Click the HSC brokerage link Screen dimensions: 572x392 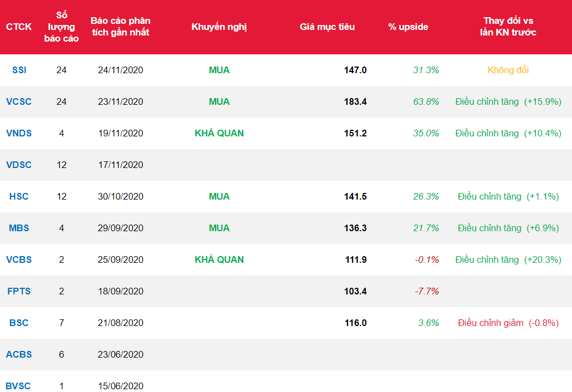pos(19,196)
